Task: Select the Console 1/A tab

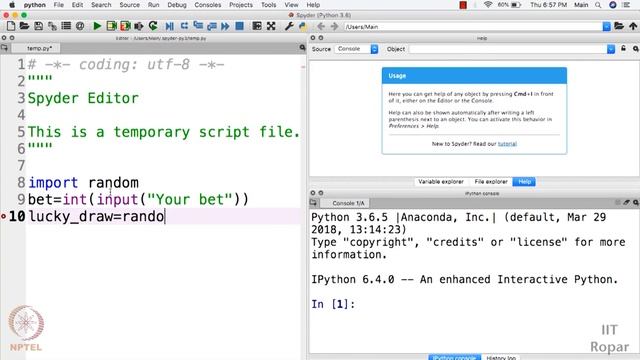Action: [346, 203]
